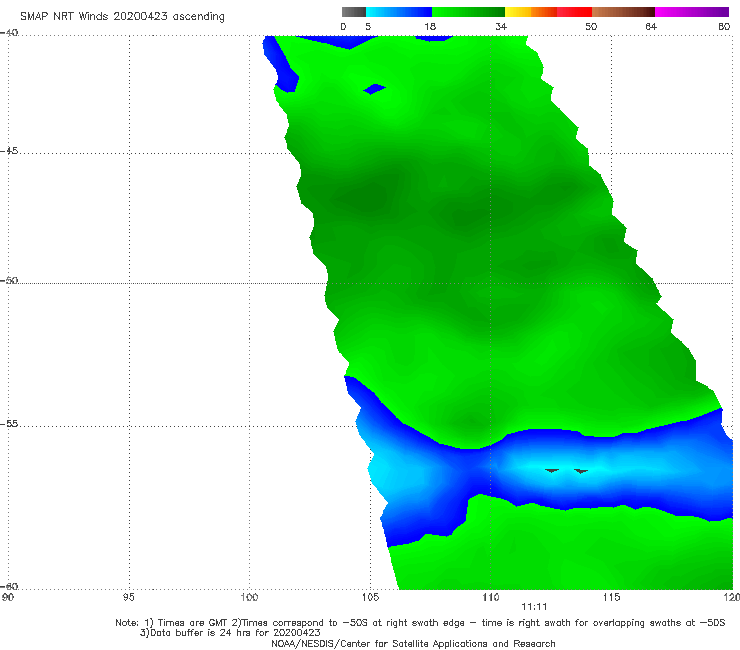Select the grey segment of the wind colorbar
The height and width of the screenshot is (650, 740).
click(x=353, y=12)
